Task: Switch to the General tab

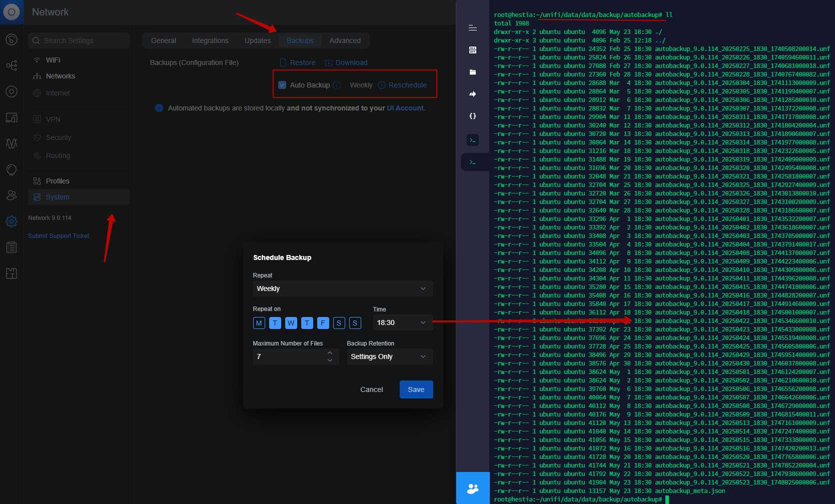Action: tap(164, 40)
